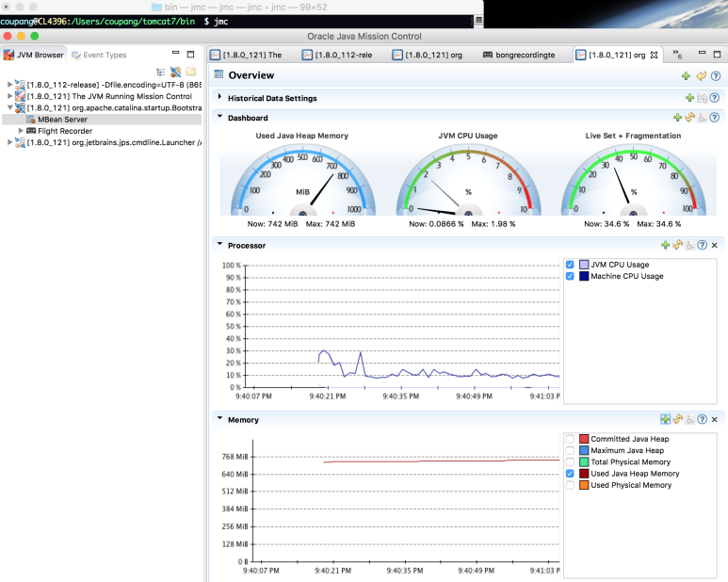The width and height of the screenshot is (728, 582).
Task: Enable the Total Physical Memory checkbox
Action: 570,461
